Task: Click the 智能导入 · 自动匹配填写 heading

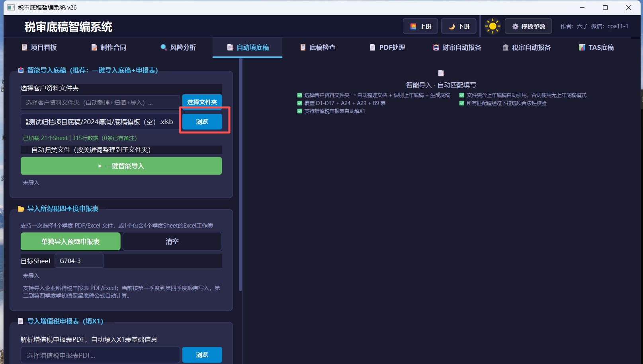Action: 441,85
